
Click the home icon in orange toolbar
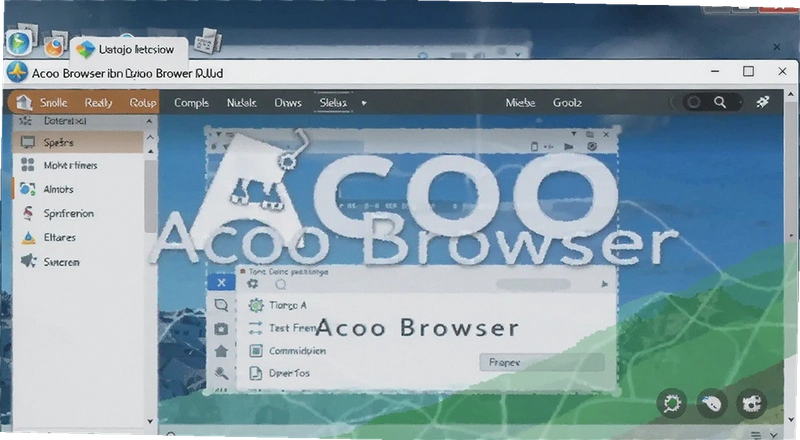point(23,102)
